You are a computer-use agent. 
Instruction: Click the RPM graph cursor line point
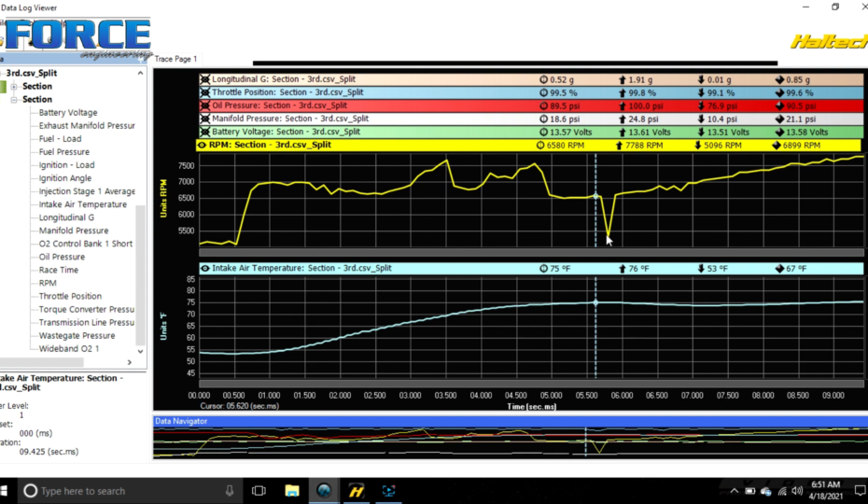tap(595, 196)
